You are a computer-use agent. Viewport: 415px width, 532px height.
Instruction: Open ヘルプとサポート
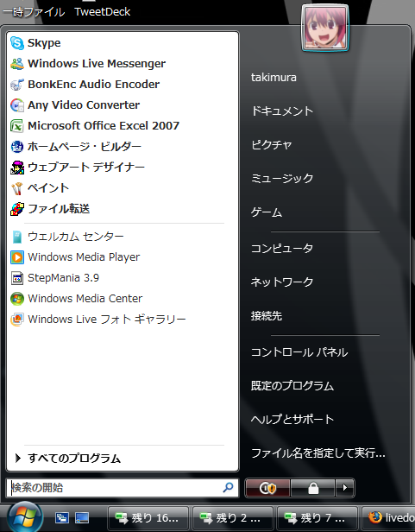pos(292,420)
